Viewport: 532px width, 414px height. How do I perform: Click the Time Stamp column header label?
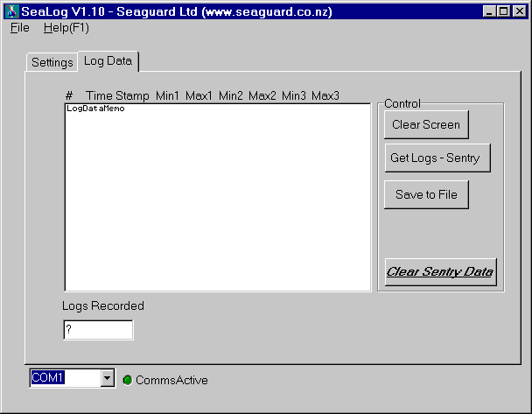[x=117, y=95]
